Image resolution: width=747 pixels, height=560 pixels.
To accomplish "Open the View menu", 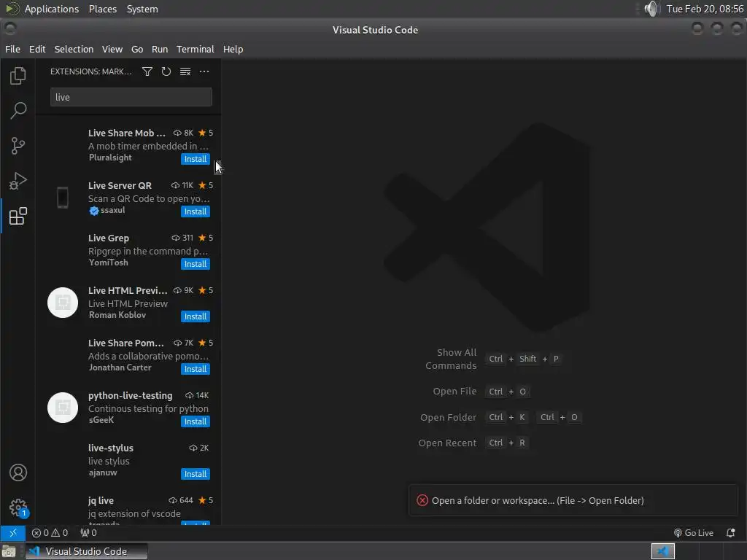I will [112, 49].
